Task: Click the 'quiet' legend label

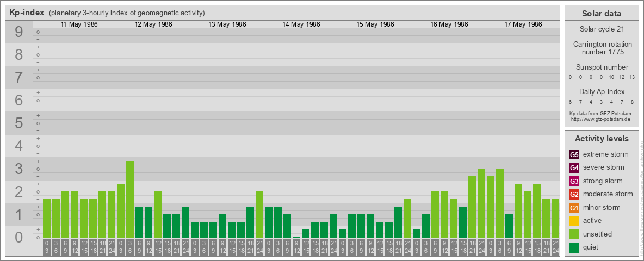Action: point(591,247)
